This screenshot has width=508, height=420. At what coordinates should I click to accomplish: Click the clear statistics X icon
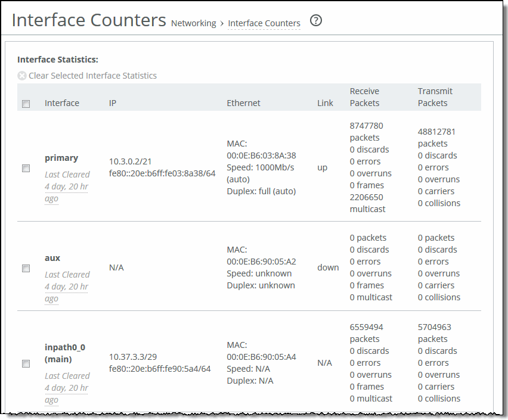(x=22, y=76)
